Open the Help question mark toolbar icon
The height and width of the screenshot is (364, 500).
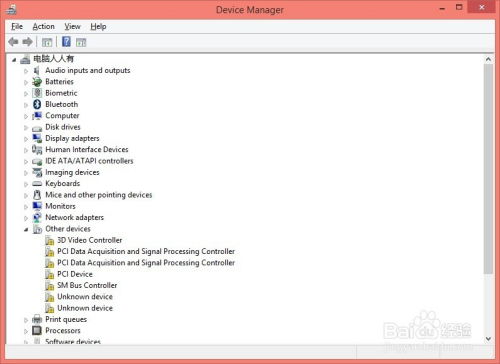click(66, 42)
